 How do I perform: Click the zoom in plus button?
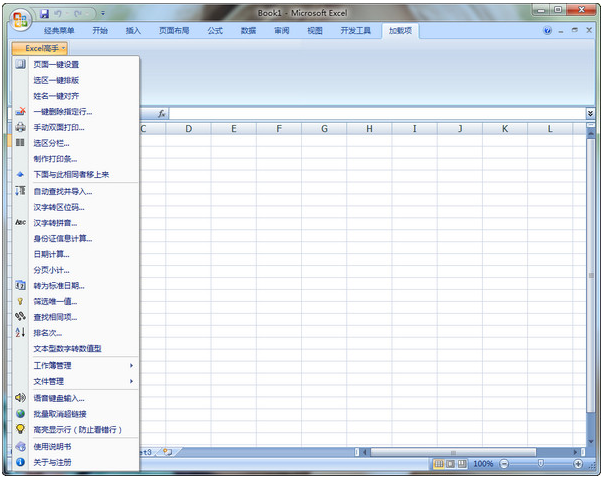click(x=578, y=464)
